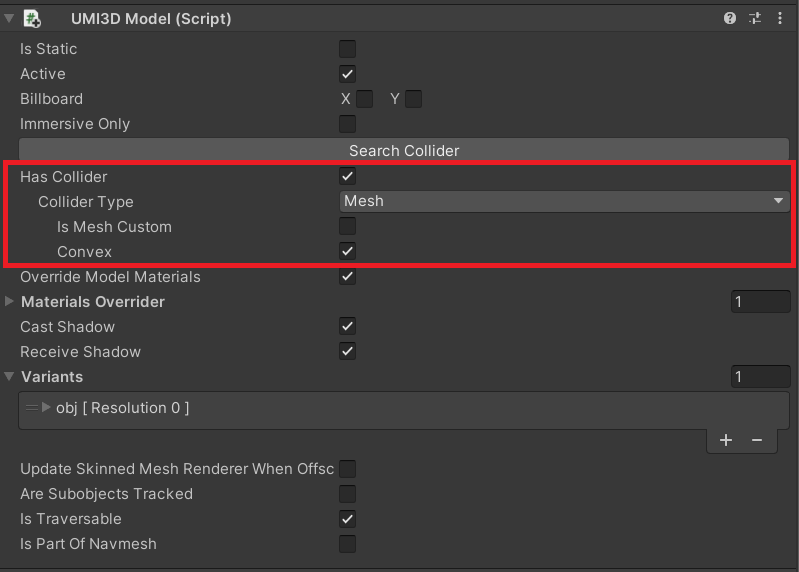Click the Search Collider button
This screenshot has height=572, width=799.
tap(404, 150)
